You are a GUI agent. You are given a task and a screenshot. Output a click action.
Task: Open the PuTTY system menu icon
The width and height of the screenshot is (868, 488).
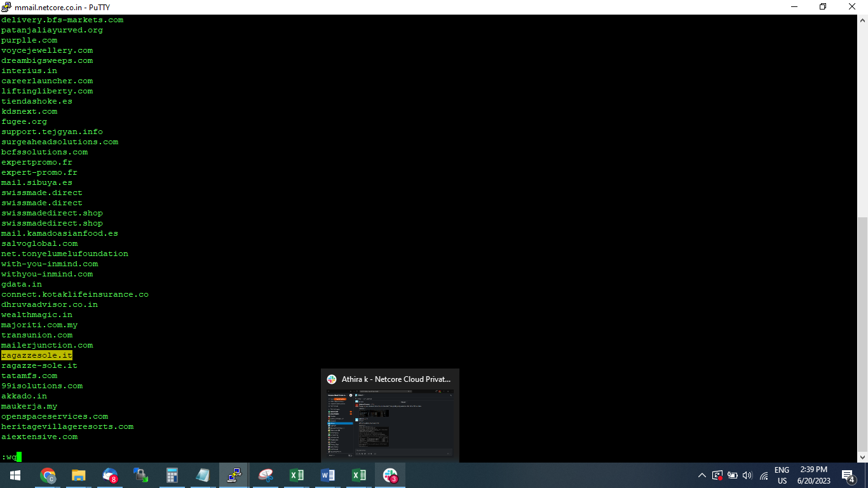pos(6,7)
